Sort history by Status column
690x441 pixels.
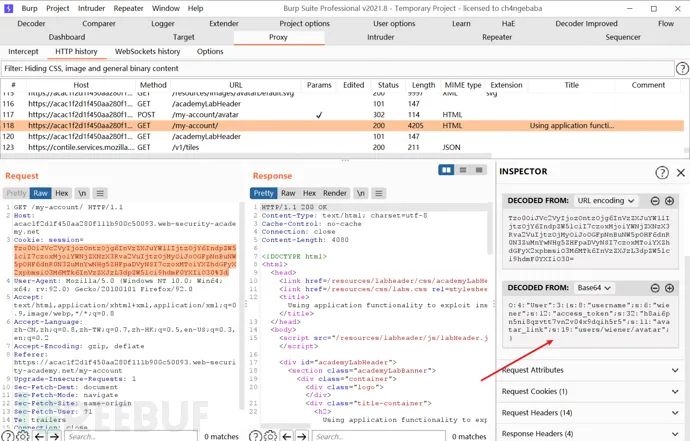point(388,85)
